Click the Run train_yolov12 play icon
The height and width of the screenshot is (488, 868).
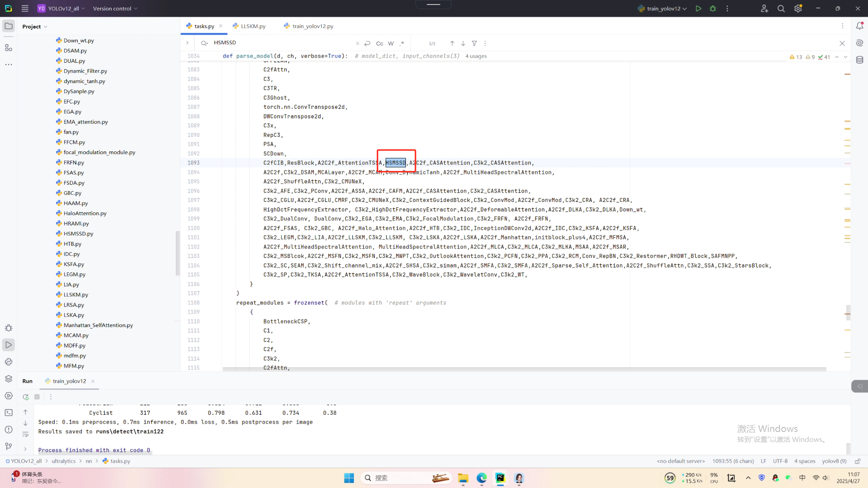pos(698,9)
